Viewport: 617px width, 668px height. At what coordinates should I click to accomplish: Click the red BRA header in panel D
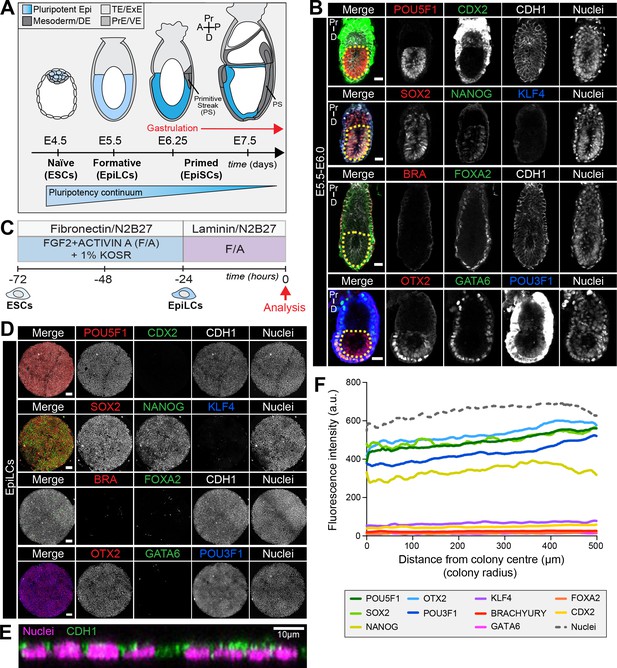point(105,479)
